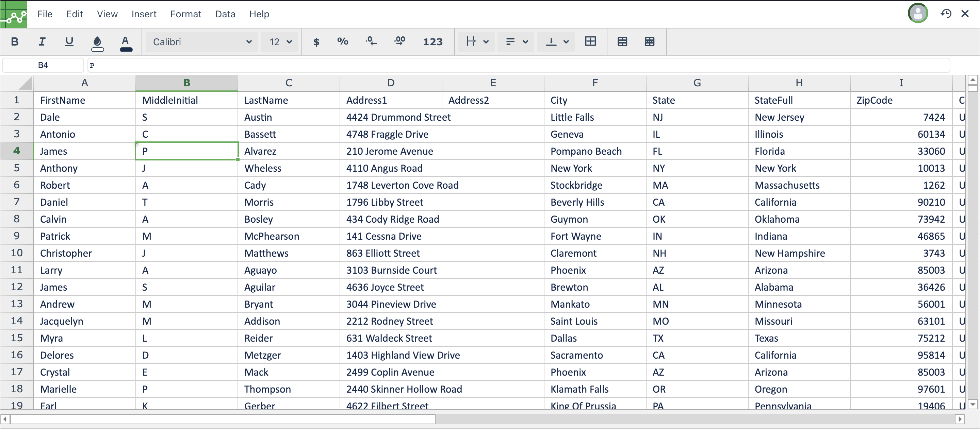This screenshot has height=429, width=980.
Task: Select the cell 'Brewton'
Action: [x=595, y=287]
